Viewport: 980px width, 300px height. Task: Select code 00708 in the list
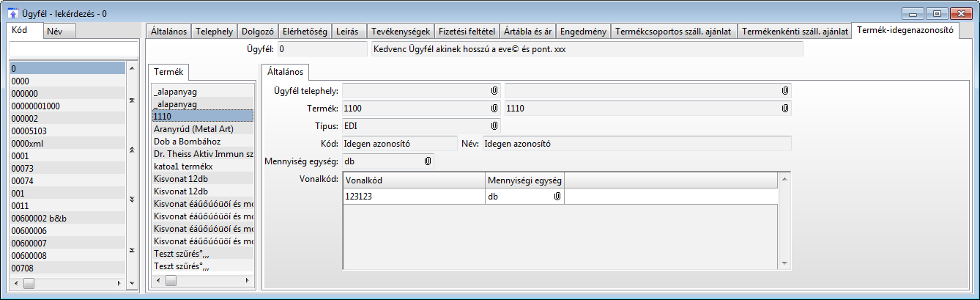67,268
